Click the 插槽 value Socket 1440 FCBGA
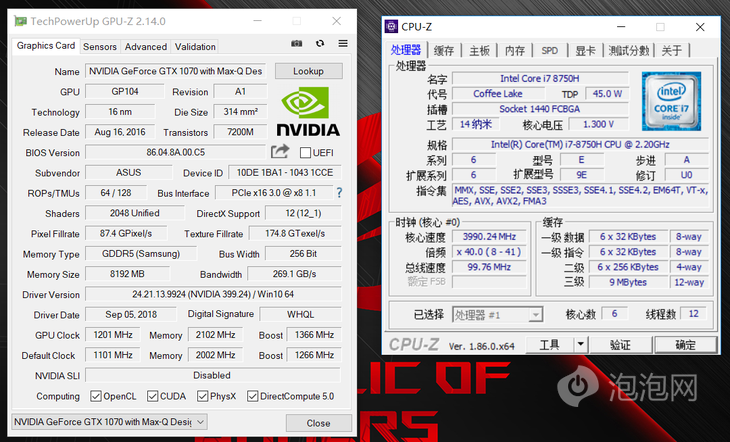This screenshot has width=730, height=442. [540, 109]
